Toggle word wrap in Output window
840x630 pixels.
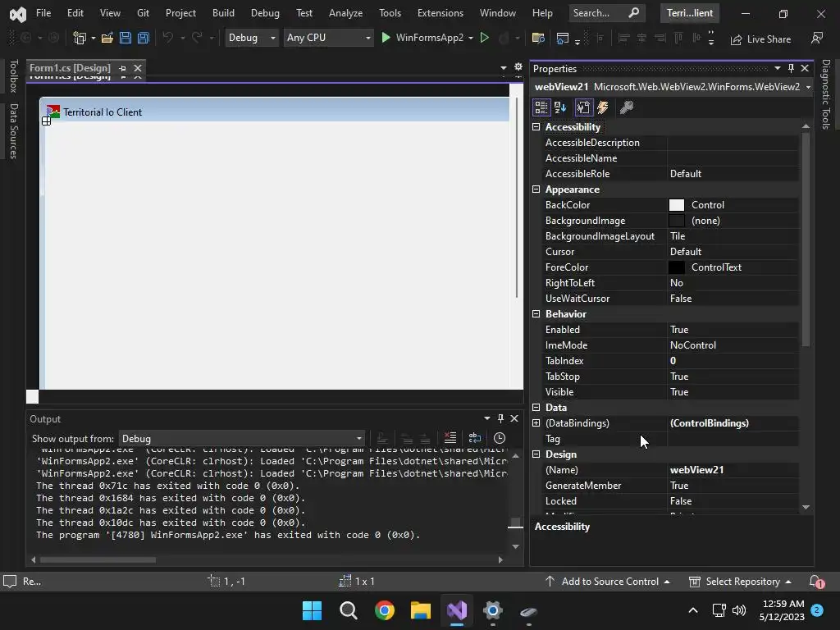475,438
